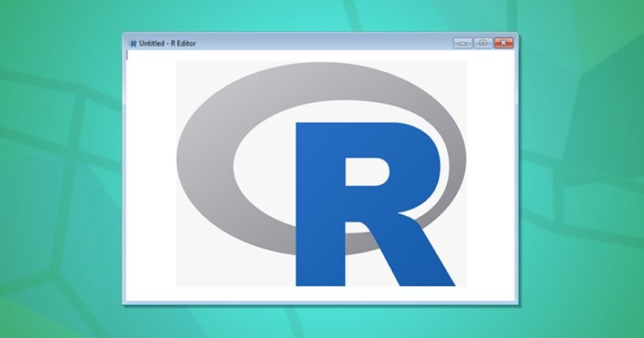Click the white hole inside the blue R
Image resolution: width=644 pixels, height=338 pixels.
365,171
